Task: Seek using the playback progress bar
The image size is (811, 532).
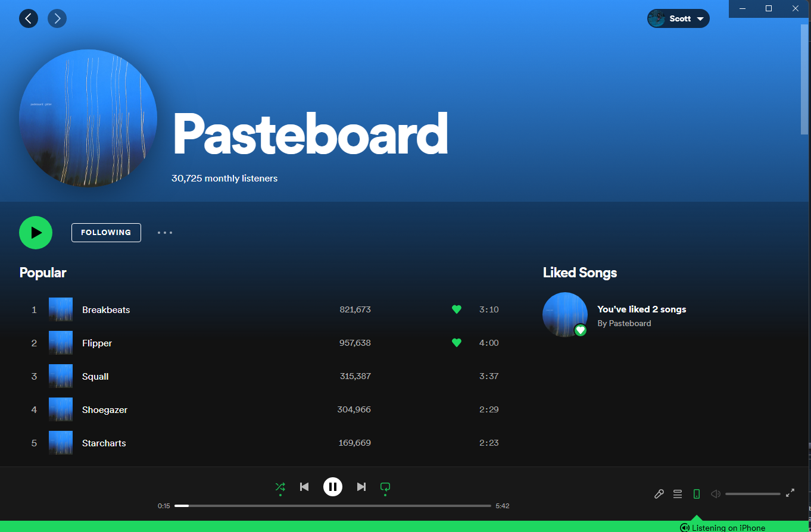Action: (333, 506)
